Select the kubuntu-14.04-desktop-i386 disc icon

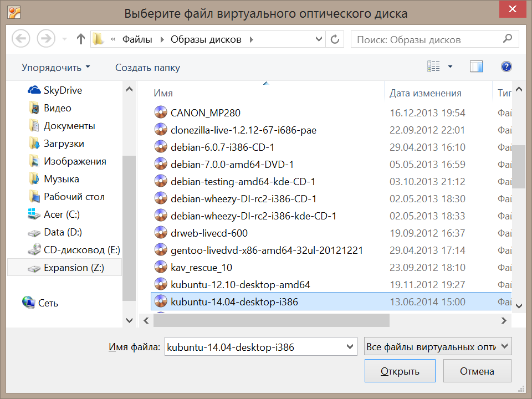[161, 301]
